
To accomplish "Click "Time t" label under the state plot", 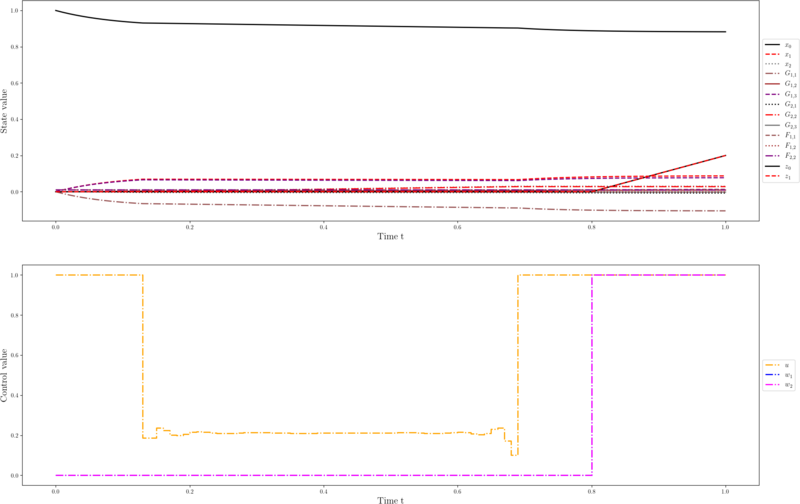I will click(390, 236).
